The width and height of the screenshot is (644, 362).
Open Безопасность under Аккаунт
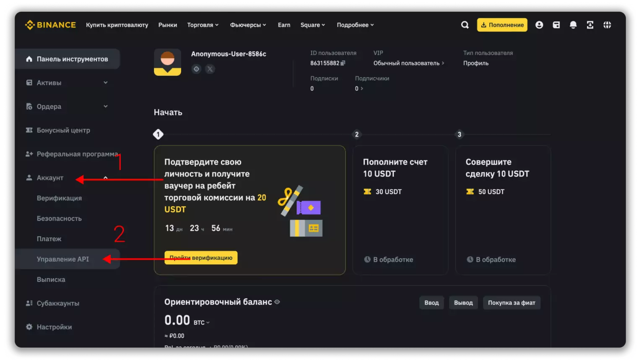click(59, 219)
